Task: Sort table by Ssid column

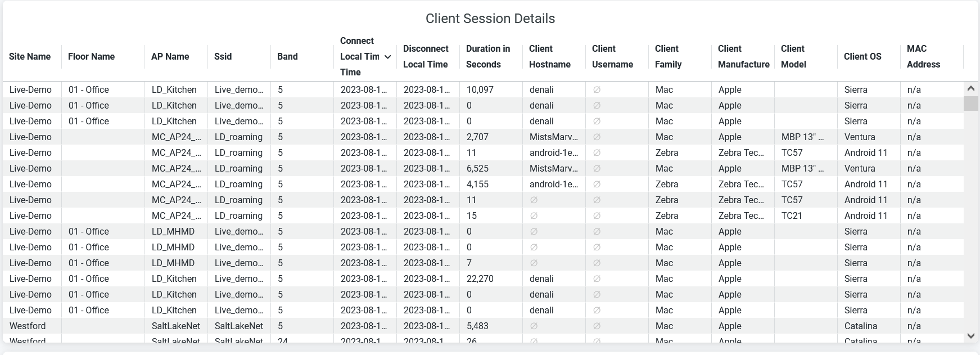Action: click(223, 56)
